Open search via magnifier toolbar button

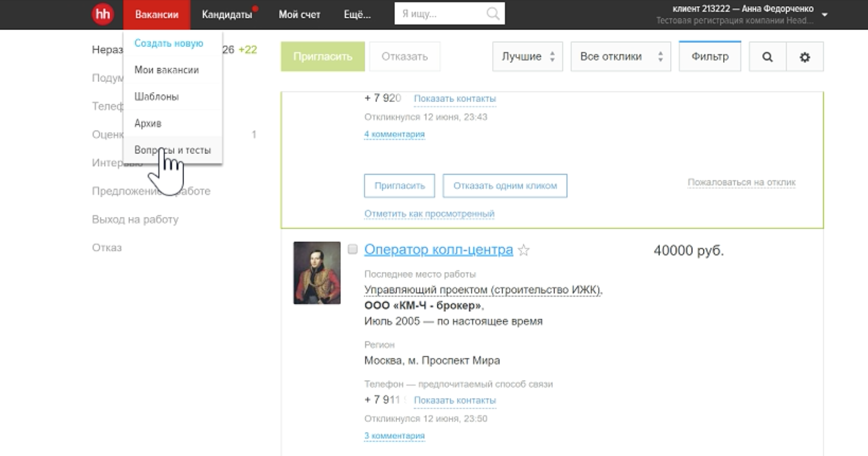(767, 57)
